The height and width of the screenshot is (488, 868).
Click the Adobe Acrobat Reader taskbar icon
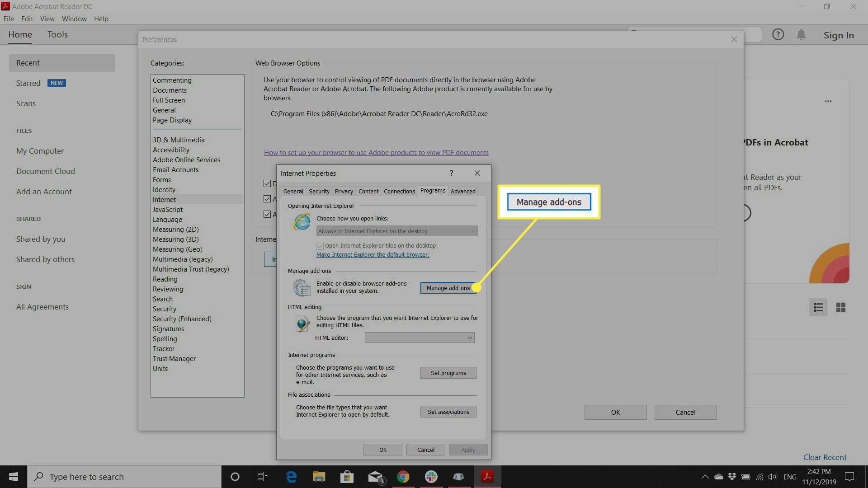pyautogui.click(x=487, y=477)
